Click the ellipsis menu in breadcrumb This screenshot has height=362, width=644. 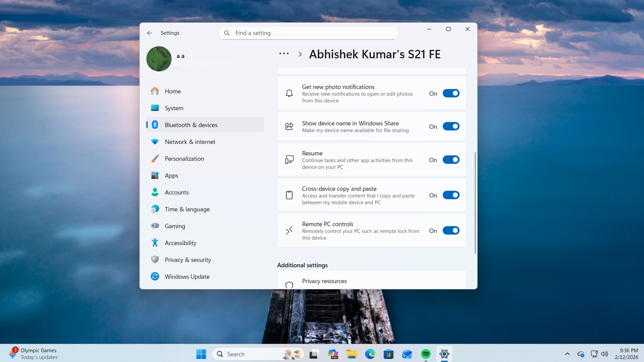coord(284,53)
